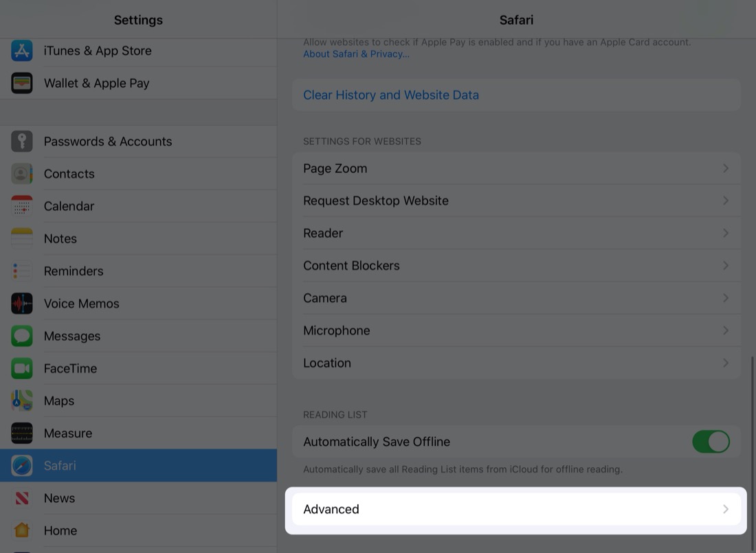Expand the Advanced settings row
This screenshot has height=553, width=756.
point(516,509)
